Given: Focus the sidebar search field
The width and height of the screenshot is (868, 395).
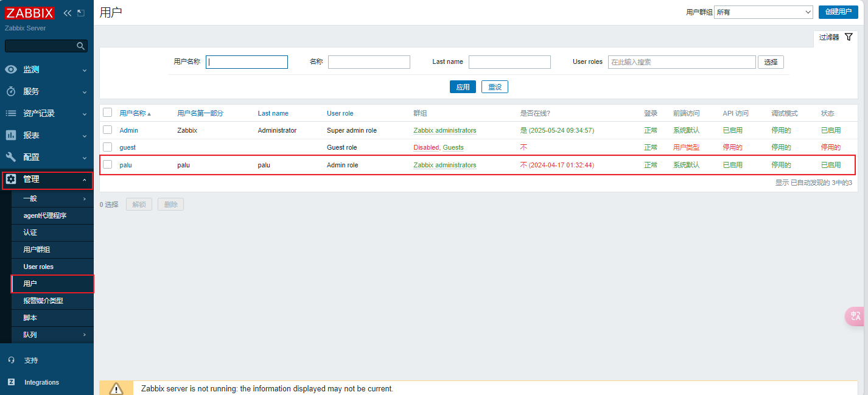Looking at the screenshot, I should click(40, 46).
